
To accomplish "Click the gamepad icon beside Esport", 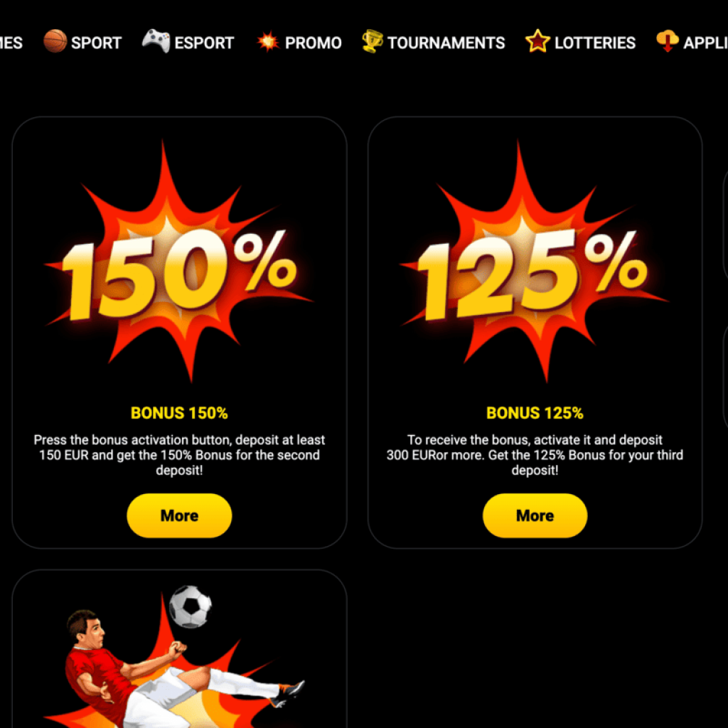I will point(156,41).
